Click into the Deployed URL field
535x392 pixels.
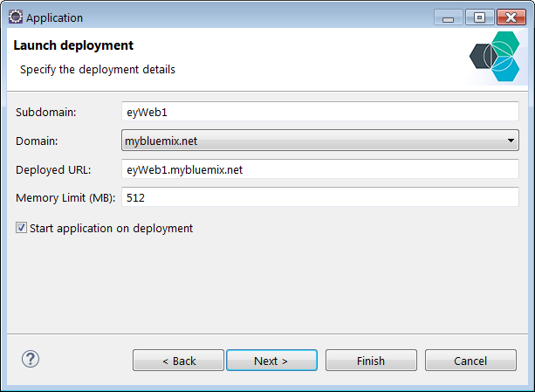(x=320, y=169)
